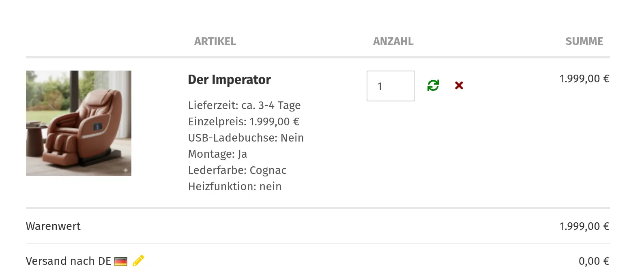The height and width of the screenshot is (275, 644).
Task: Click the Heizfunktion: nein option text
Action: [235, 187]
